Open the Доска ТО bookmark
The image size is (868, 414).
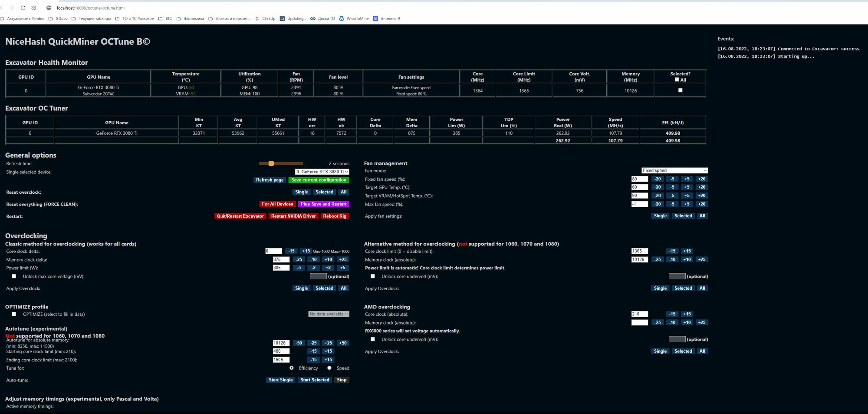coord(322,19)
